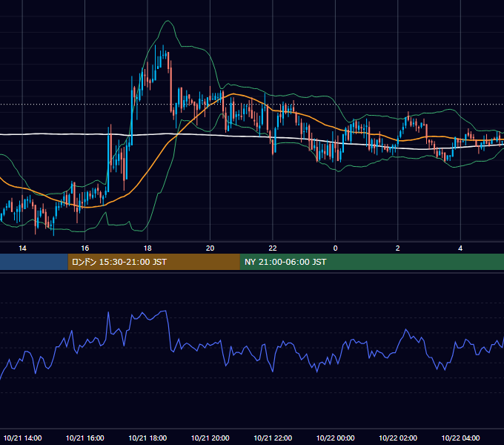Click the 16 hour label on the price axis
This screenshot has height=445, width=504.
pyautogui.click(x=84, y=248)
